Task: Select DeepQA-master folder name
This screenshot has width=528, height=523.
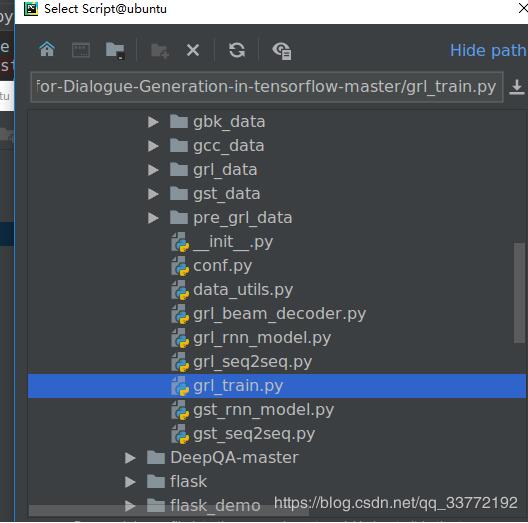Action: [234, 458]
